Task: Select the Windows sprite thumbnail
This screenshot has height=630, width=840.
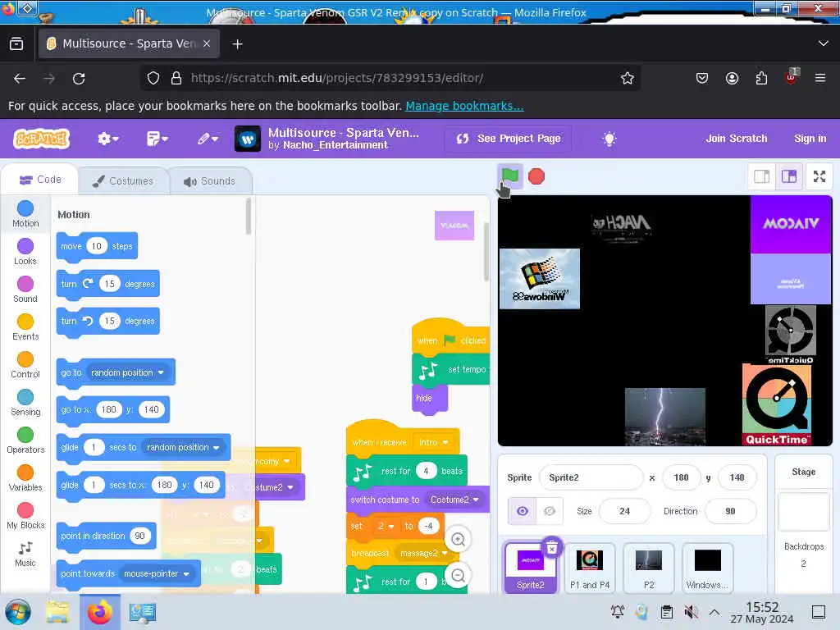Action: click(x=708, y=568)
